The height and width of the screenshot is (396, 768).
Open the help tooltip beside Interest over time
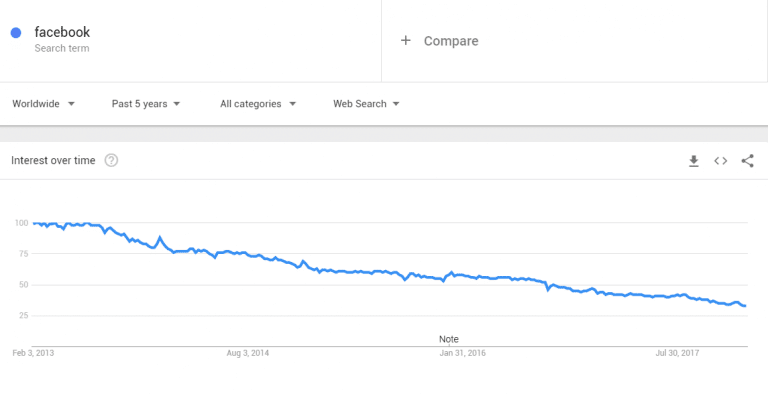[x=111, y=160]
